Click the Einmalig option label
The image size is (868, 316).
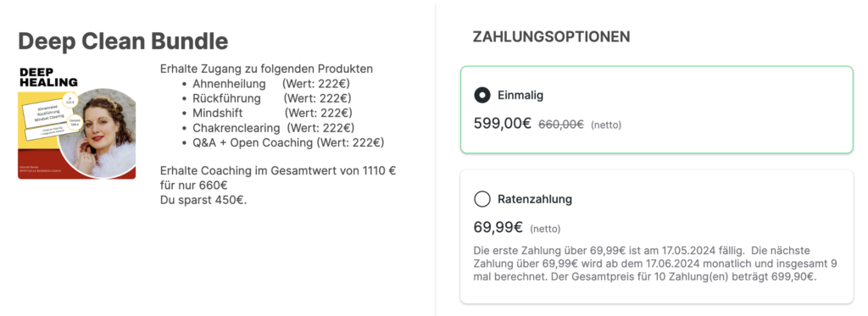[x=520, y=95]
